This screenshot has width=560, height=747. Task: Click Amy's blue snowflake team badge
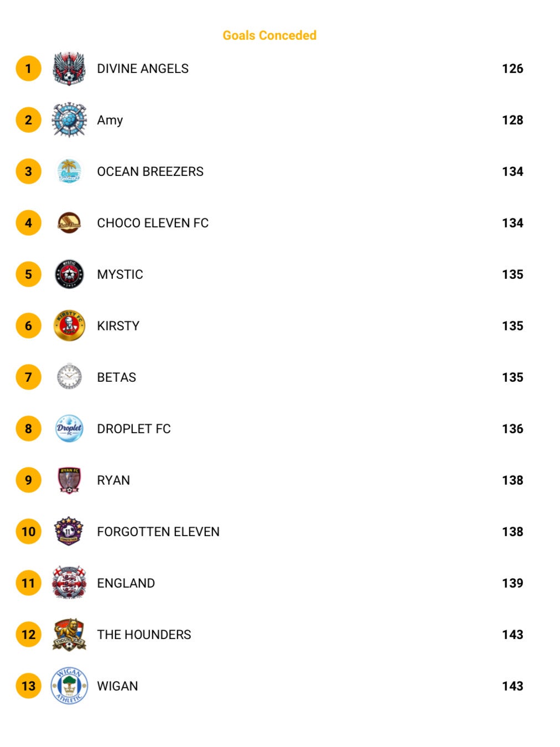(69, 120)
